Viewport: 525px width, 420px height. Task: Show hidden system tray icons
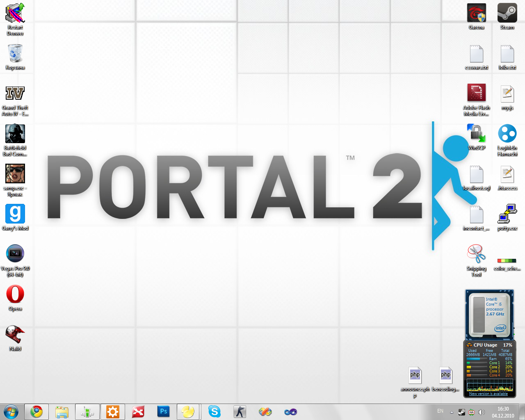coord(452,412)
